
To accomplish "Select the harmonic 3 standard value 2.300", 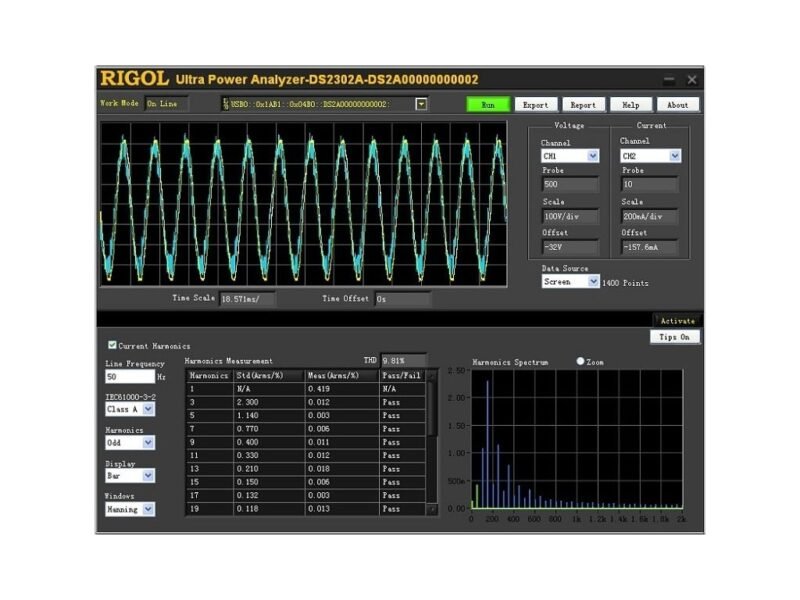I will (268, 402).
